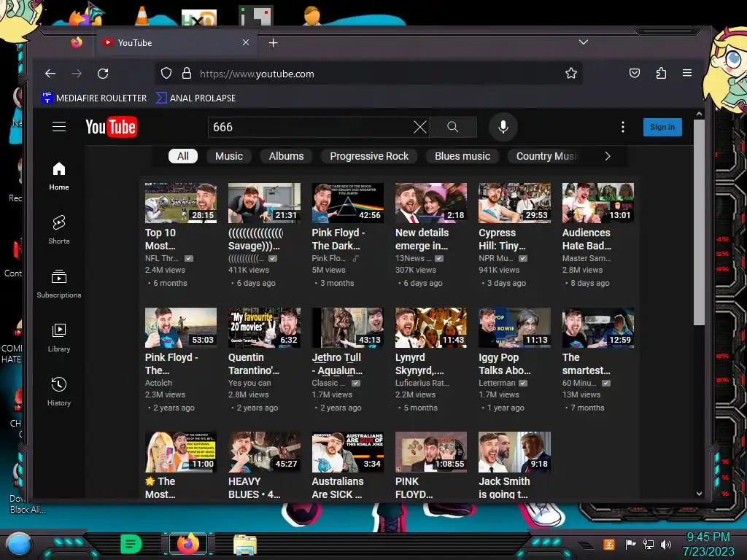
Task: Open the second bookmarks toolbar item
Action: (196, 98)
